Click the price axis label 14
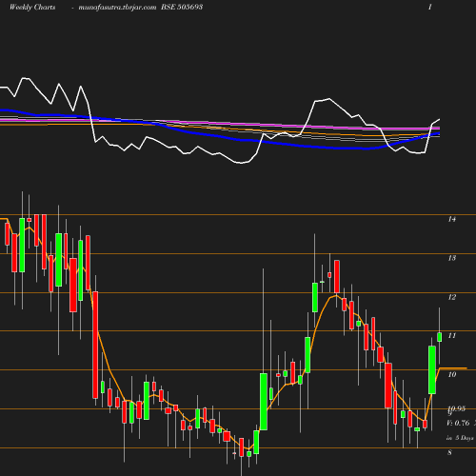The height and width of the screenshot is (476, 476). click(x=452, y=219)
